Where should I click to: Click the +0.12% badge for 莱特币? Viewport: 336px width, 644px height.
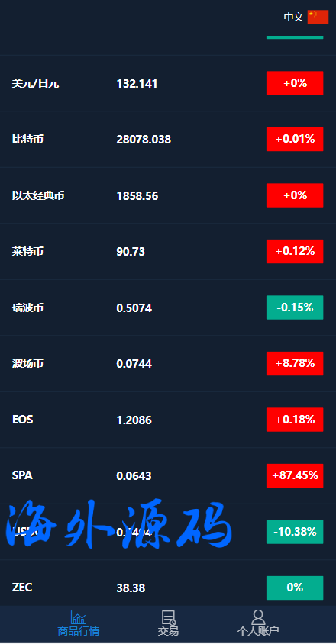[x=295, y=251]
